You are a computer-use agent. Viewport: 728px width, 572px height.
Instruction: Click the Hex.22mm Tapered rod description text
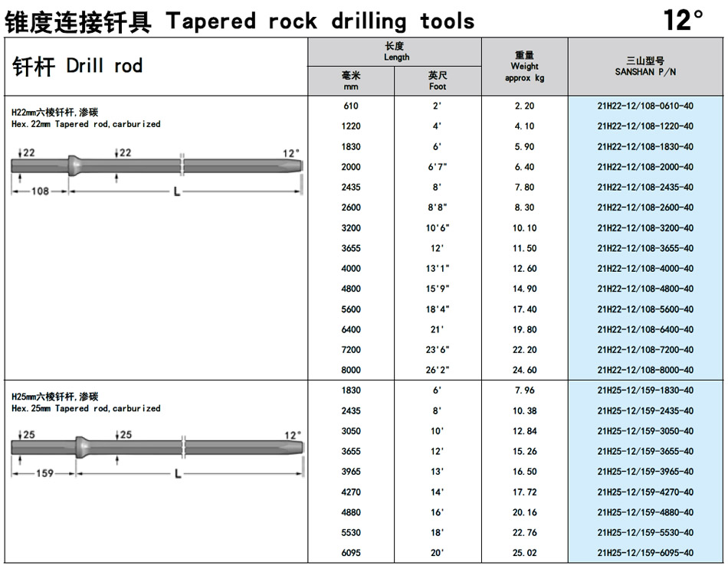coord(86,124)
